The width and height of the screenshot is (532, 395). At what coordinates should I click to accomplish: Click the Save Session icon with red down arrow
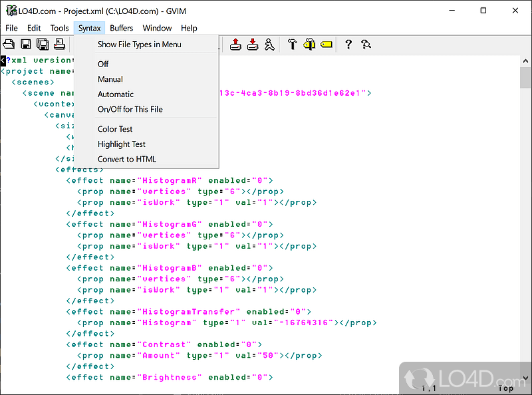tap(253, 45)
